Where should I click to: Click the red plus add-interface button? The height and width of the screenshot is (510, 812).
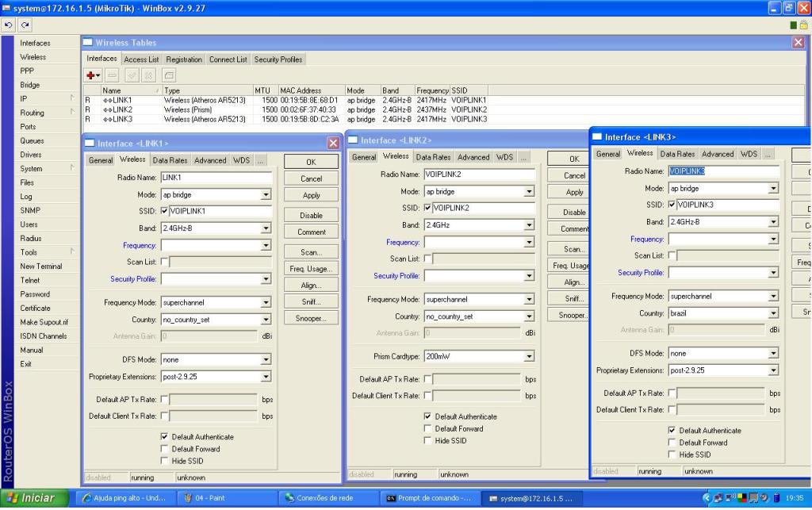point(94,75)
